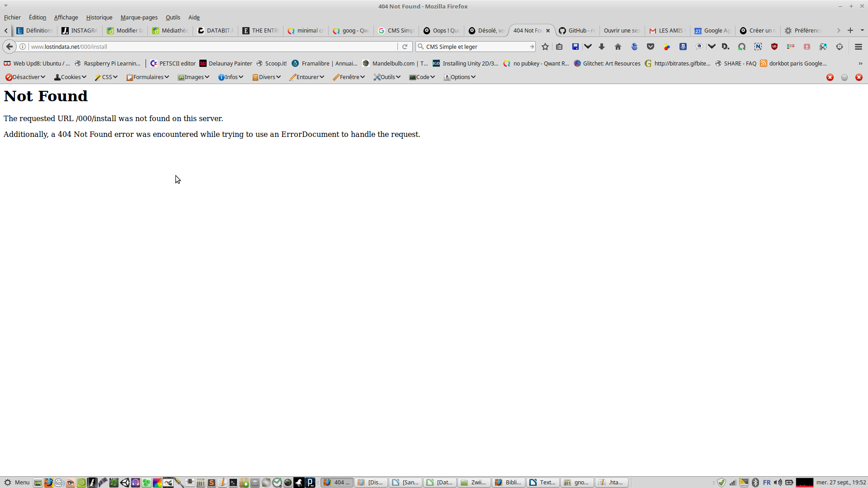Click the back navigation arrow
868x488 pixels.
(x=9, y=47)
